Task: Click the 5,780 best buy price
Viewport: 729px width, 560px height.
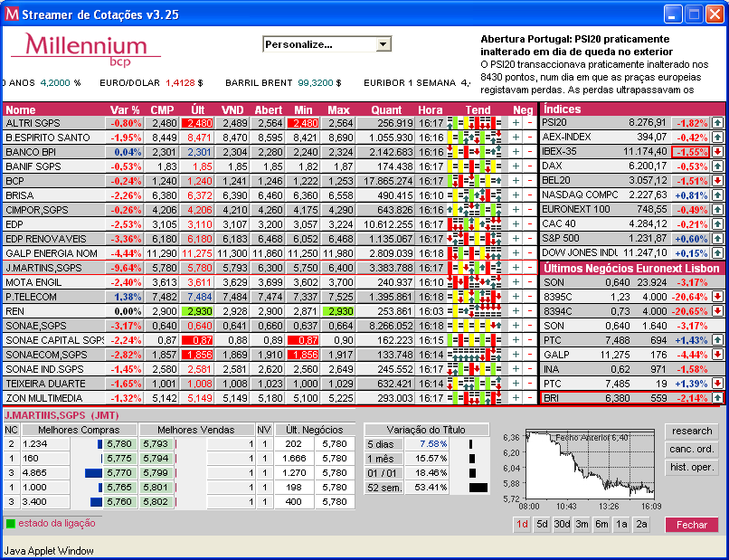Action: click(x=119, y=444)
